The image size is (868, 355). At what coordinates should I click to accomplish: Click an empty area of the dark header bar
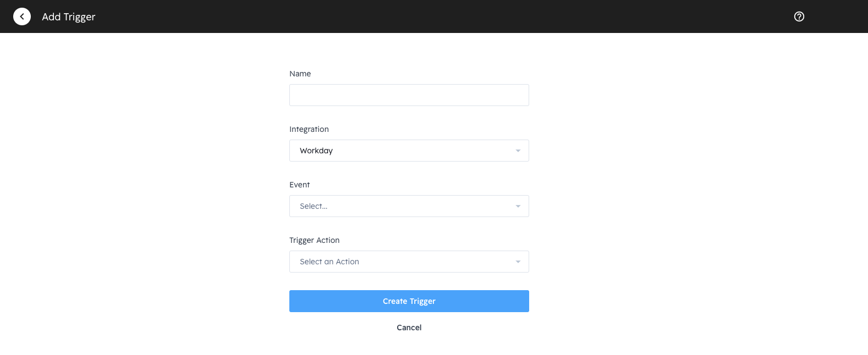point(440,16)
